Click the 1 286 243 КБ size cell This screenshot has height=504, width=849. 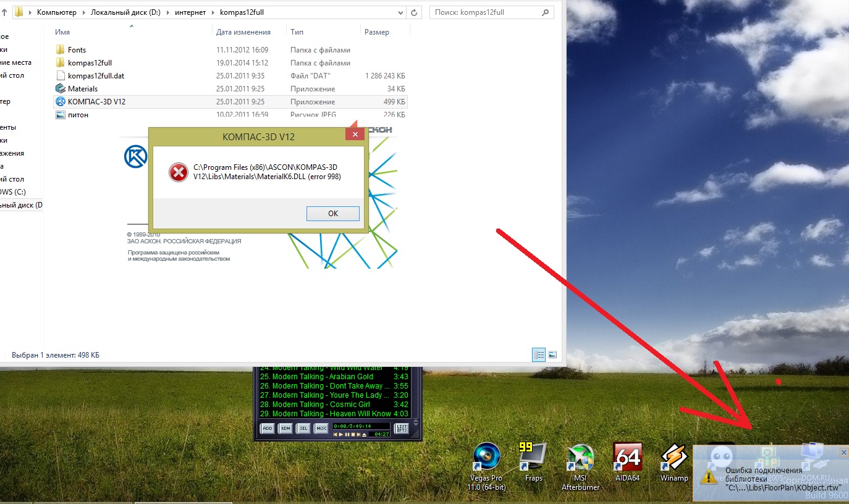tap(385, 76)
